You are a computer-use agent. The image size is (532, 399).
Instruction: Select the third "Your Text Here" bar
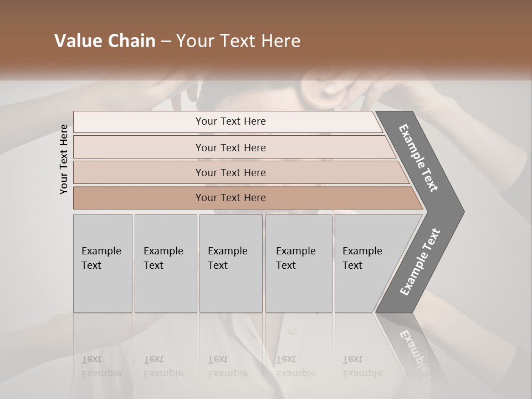pyautogui.click(x=231, y=173)
